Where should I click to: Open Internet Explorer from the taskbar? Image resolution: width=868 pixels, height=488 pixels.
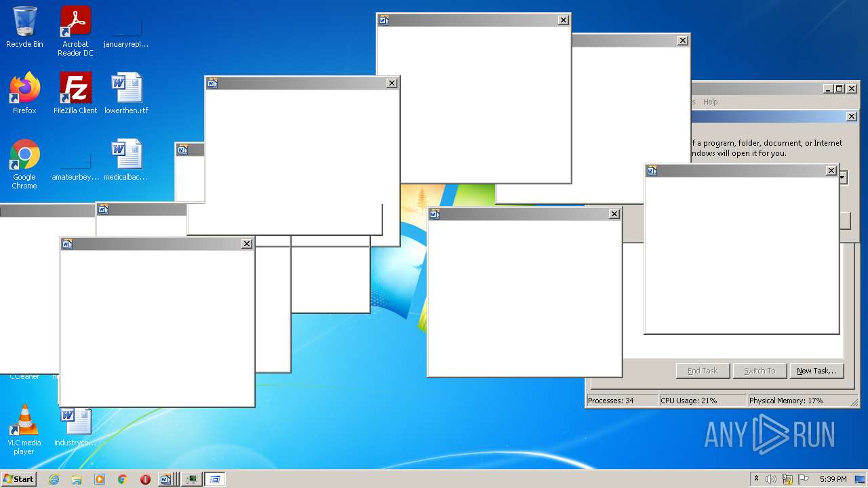click(54, 479)
